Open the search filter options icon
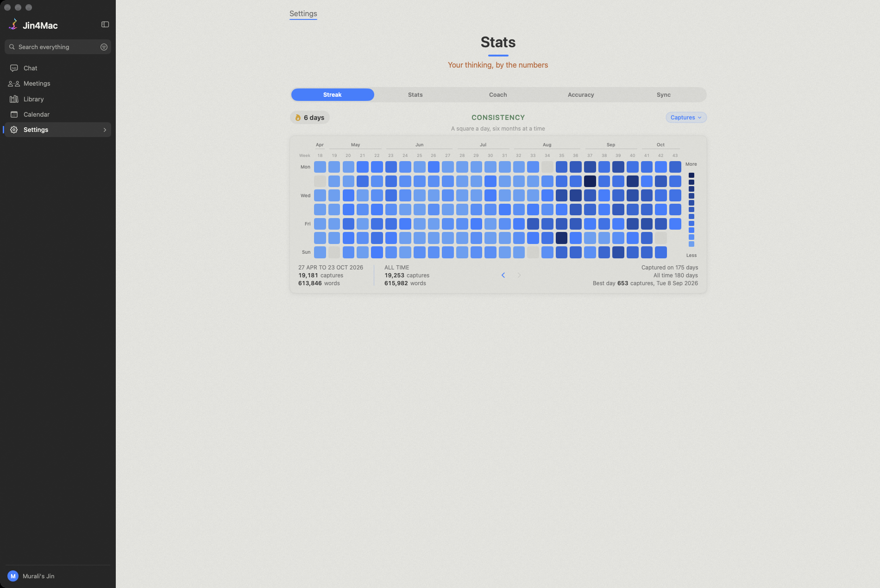 (104, 47)
